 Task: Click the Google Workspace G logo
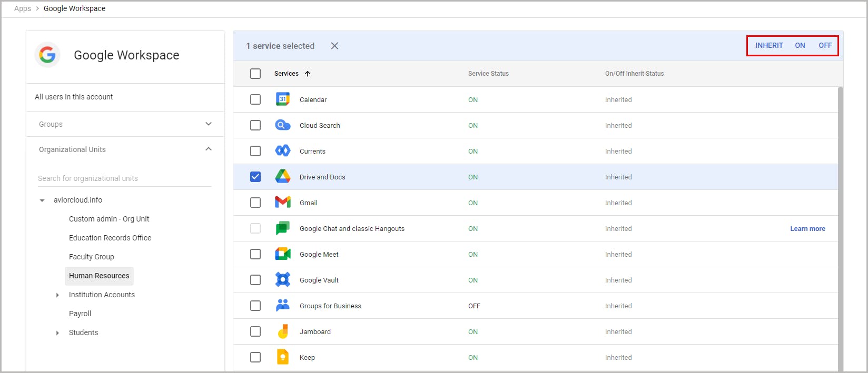47,55
